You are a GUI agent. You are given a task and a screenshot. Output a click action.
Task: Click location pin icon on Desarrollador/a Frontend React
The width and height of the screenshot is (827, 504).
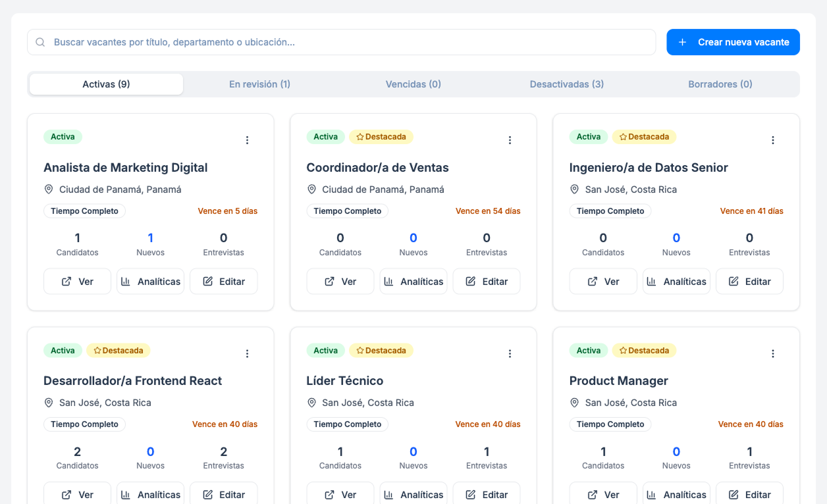(49, 403)
